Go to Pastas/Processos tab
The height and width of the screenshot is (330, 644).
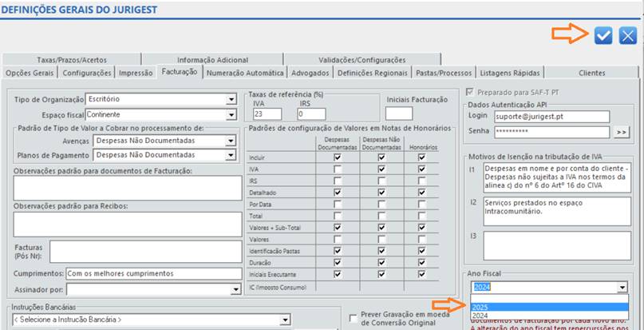tap(444, 73)
